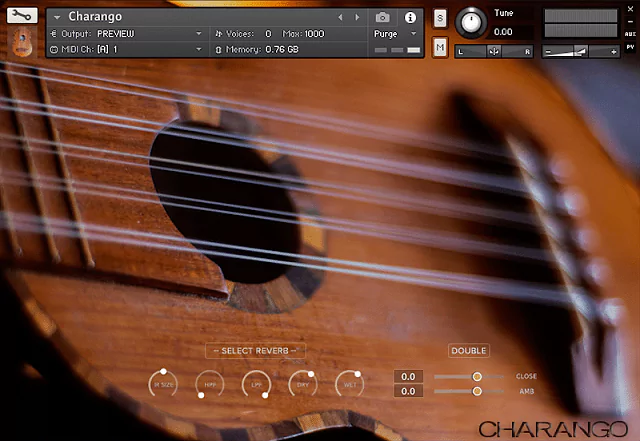The width and height of the screenshot is (640, 441).
Task: Click the CLOSE mic label
Action: pos(526,376)
